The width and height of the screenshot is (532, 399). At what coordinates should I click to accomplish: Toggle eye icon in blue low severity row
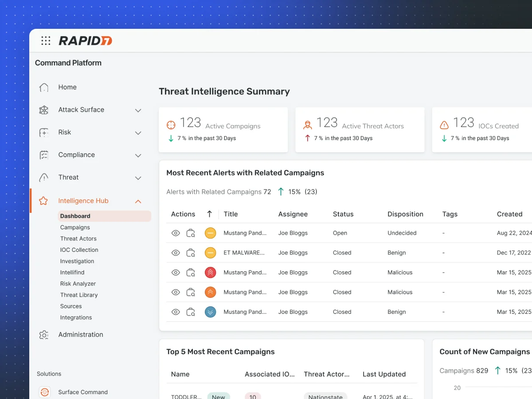point(176,312)
